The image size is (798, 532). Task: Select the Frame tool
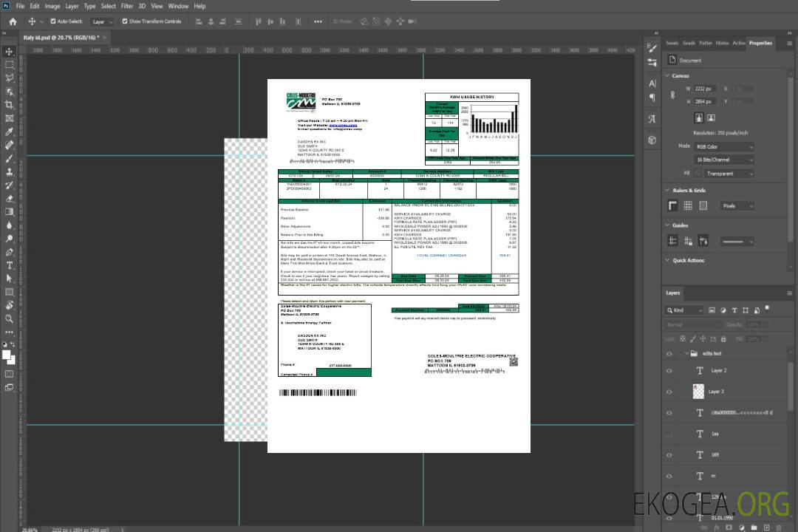[9, 118]
